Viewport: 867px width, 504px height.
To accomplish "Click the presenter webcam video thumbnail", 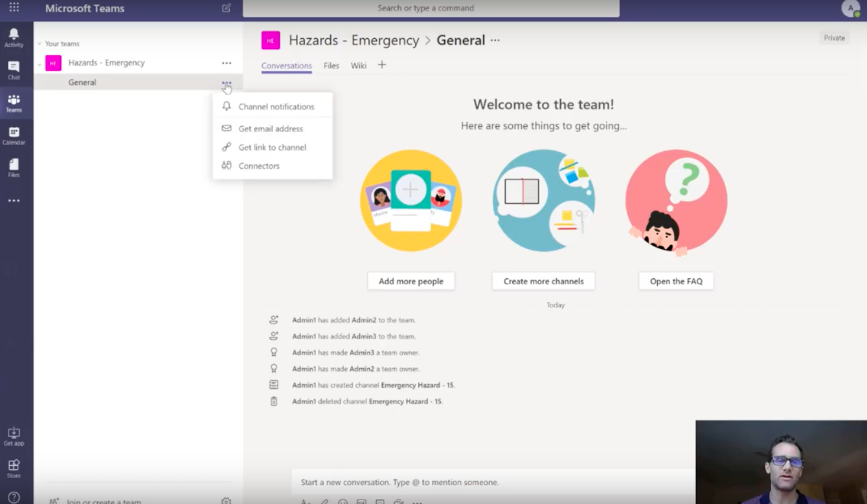I will [x=781, y=463].
